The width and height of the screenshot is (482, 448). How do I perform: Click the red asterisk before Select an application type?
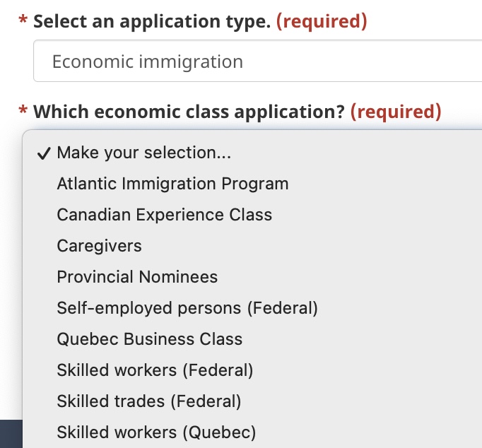point(23,21)
